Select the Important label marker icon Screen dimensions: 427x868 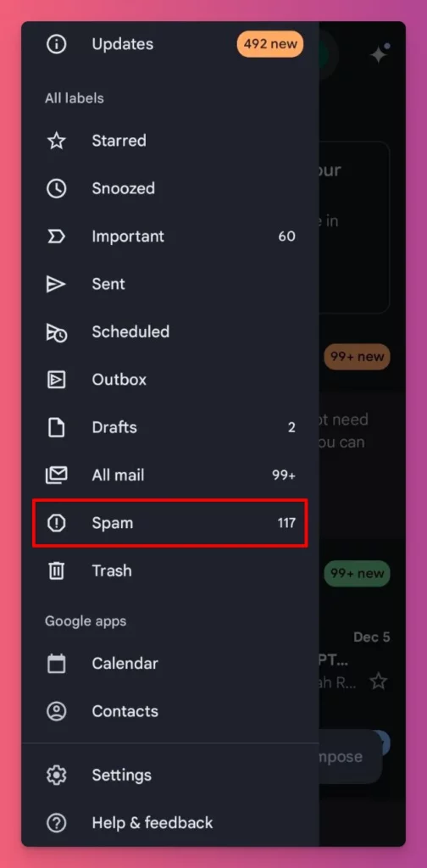point(56,236)
